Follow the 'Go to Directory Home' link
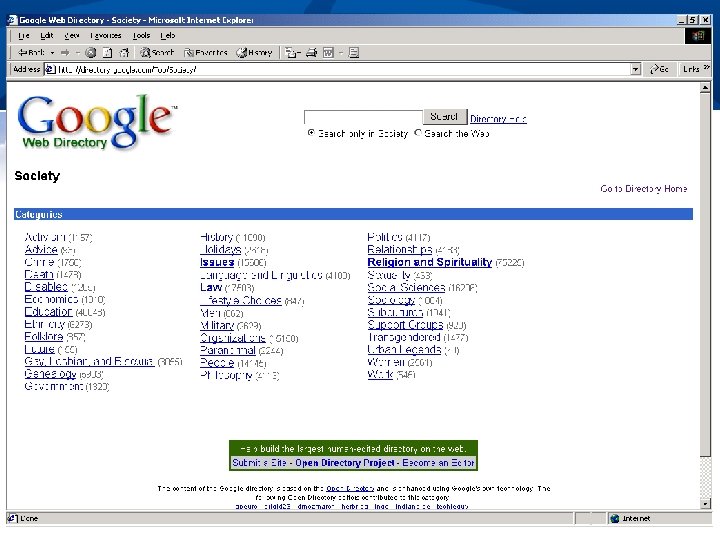This screenshot has height=540, width=720. pos(643,189)
